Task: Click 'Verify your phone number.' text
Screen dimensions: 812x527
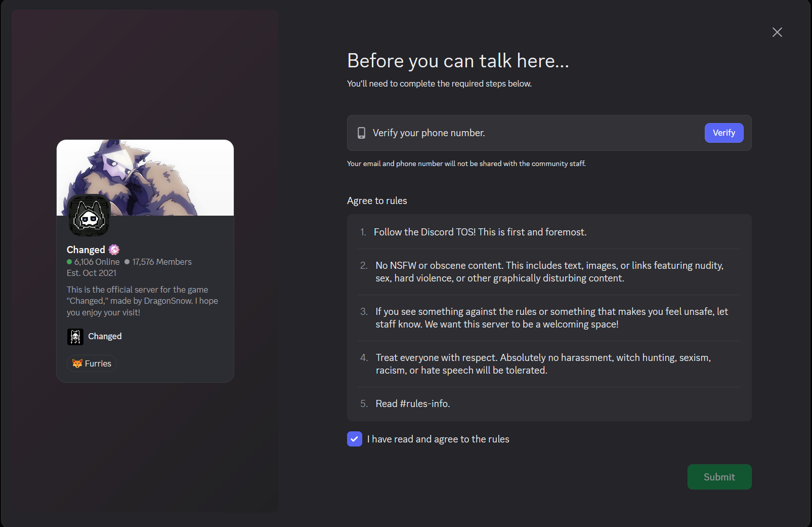Action: pyautogui.click(x=429, y=133)
